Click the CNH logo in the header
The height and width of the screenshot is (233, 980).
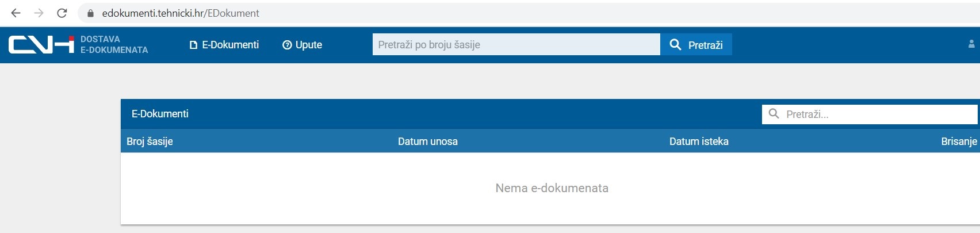[x=41, y=44]
